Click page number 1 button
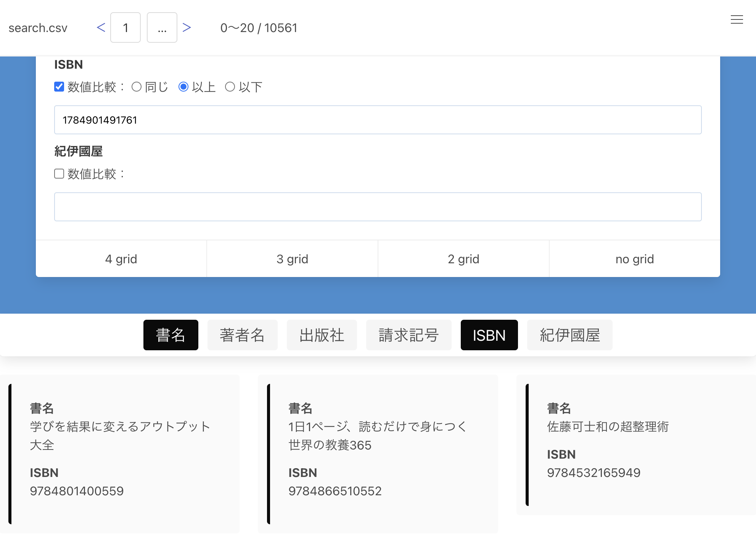 pos(125,27)
